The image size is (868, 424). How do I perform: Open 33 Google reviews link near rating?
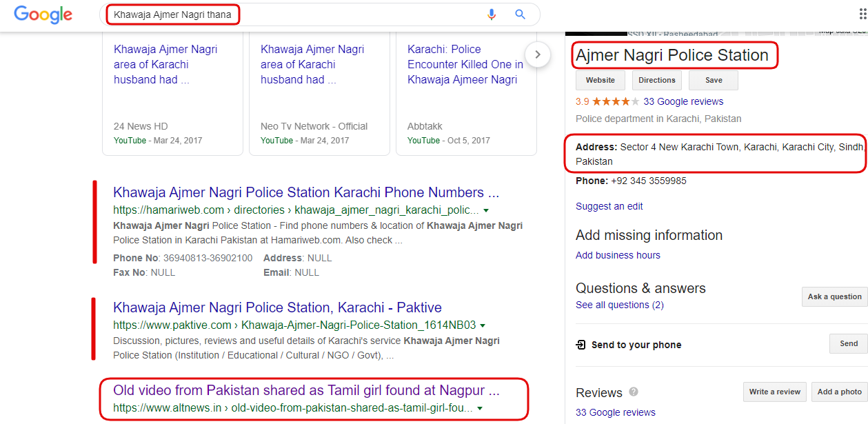(683, 101)
